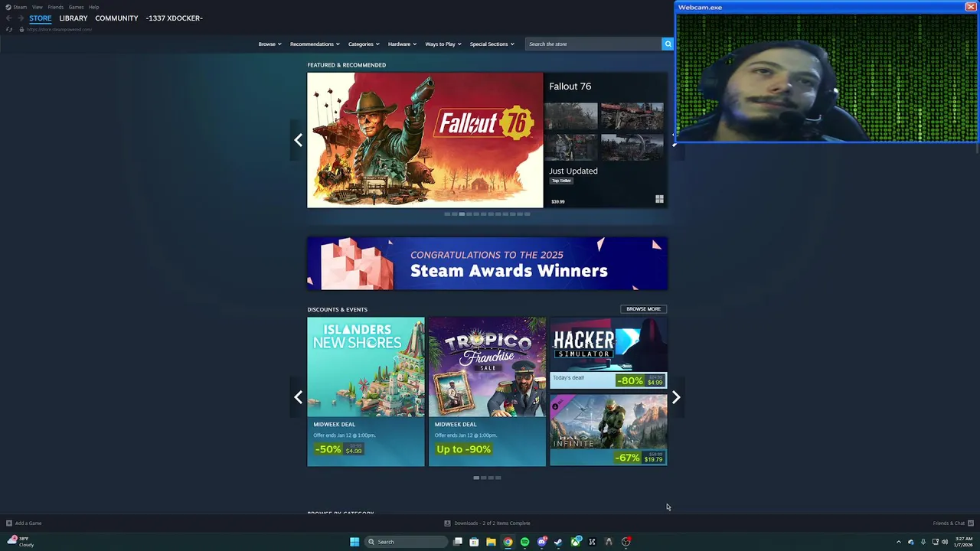Open the Friends menu
The height and width of the screenshot is (551, 980).
pyautogui.click(x=56, y=7)
